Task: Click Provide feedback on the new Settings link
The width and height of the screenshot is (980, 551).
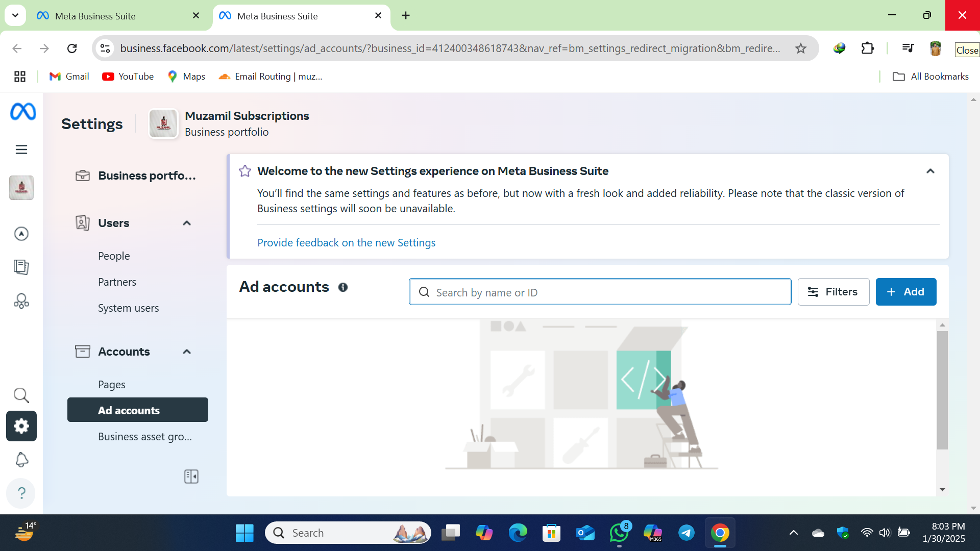Action: pyautogui.click(x=346, y=243)
